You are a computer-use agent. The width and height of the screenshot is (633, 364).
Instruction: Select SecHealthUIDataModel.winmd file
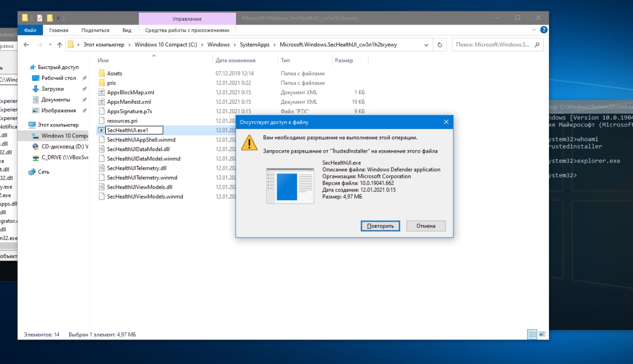(x=143, y=159)
